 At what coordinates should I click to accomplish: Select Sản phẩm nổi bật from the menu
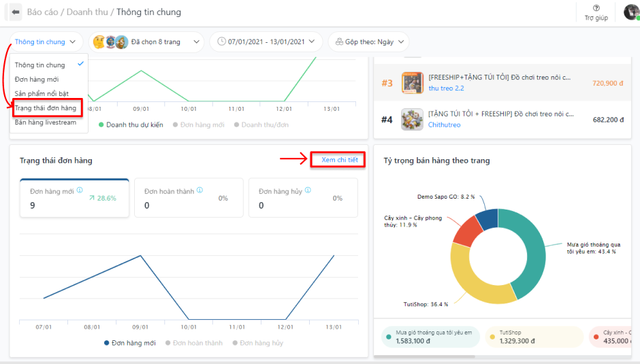click(50, 93)
